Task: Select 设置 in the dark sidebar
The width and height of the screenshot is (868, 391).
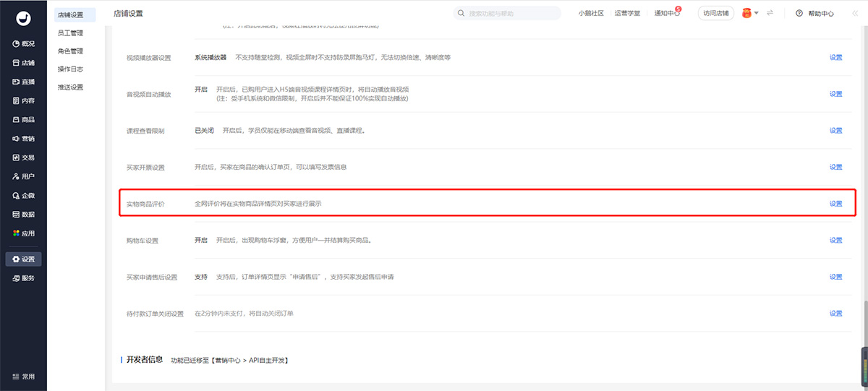Action: click(x=23, y=259)
